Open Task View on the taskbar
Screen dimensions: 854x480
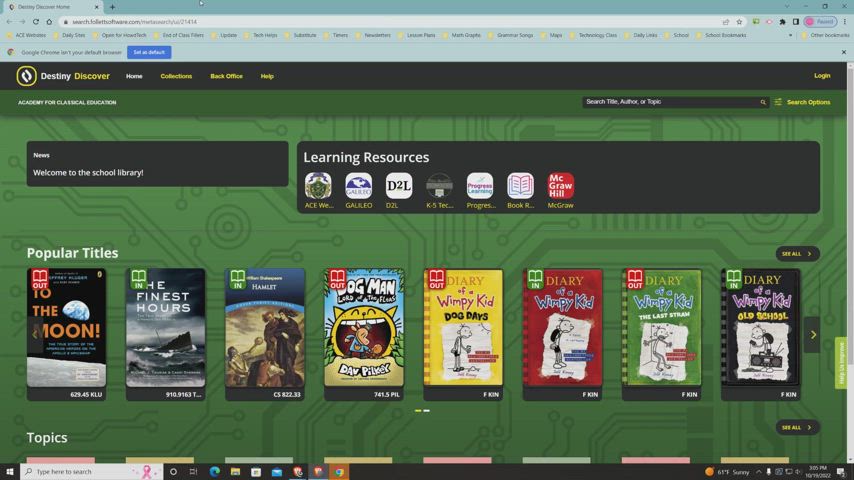click(x=193, y=471)
